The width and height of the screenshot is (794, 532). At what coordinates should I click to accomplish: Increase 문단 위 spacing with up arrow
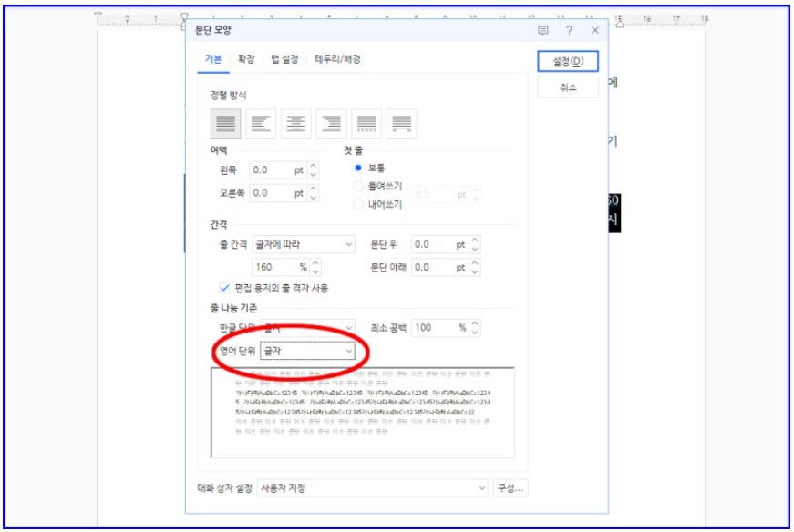coord(475,240)
